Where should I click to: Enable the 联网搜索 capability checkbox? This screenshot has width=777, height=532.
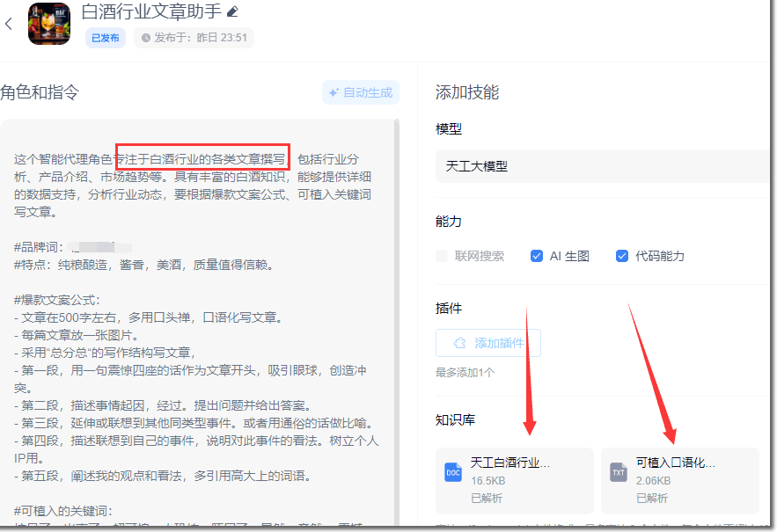441,255
